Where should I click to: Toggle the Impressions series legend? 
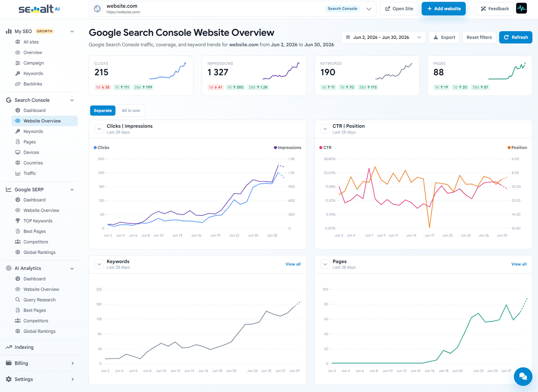click(x=287, y=147)
